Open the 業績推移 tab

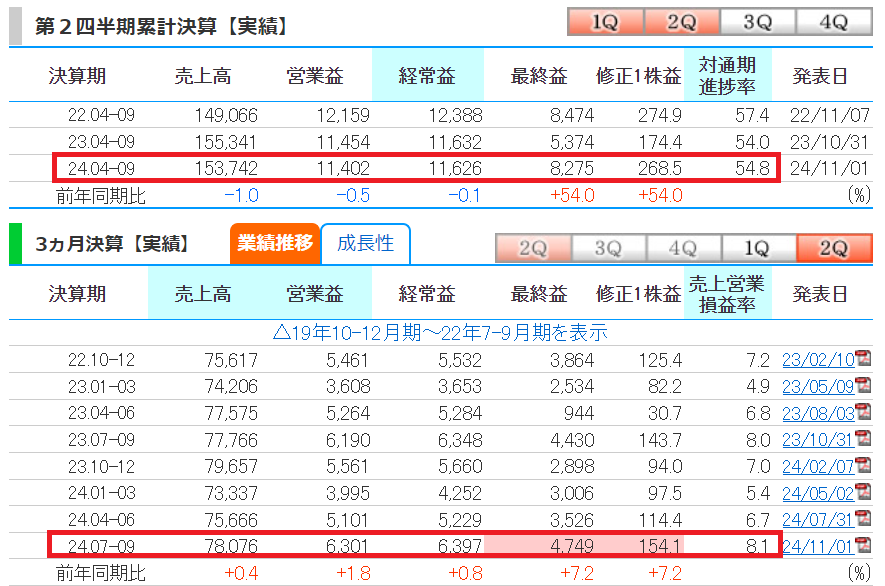[275, 243]
